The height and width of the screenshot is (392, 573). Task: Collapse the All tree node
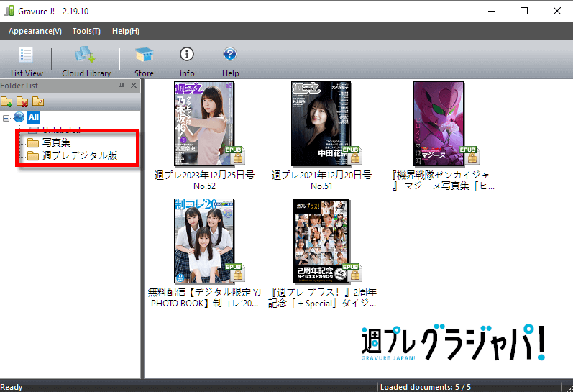[6, 118]
